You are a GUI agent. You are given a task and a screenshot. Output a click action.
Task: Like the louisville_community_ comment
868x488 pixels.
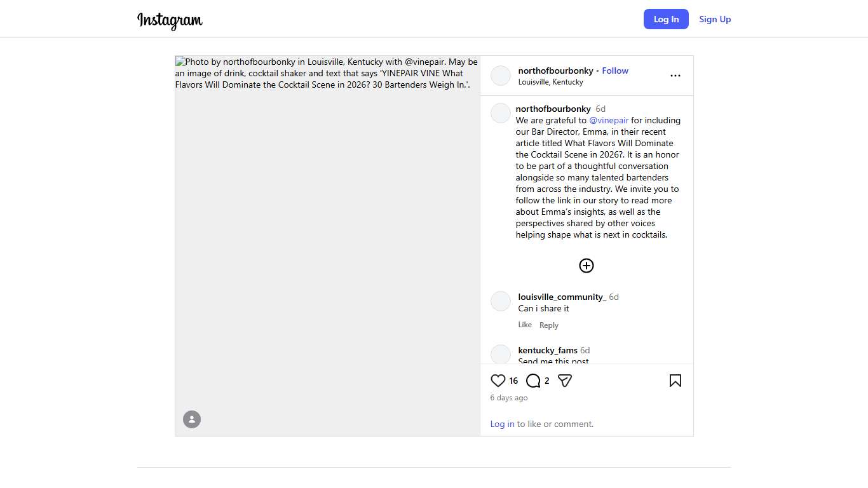525,325
